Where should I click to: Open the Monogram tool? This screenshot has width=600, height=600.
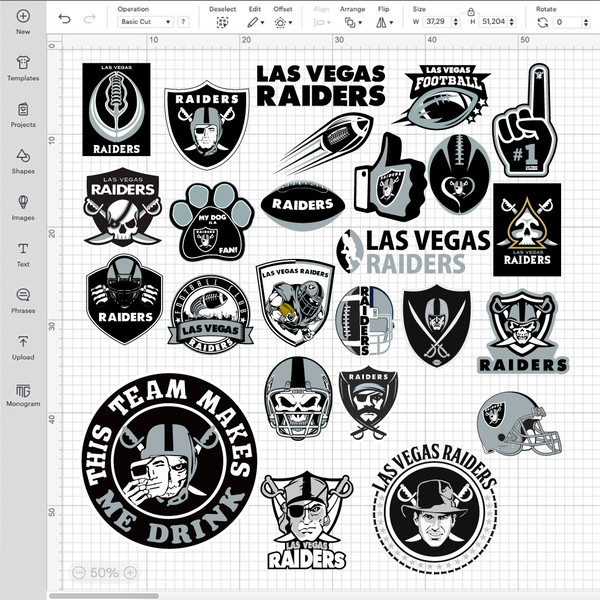pos(23,394)
